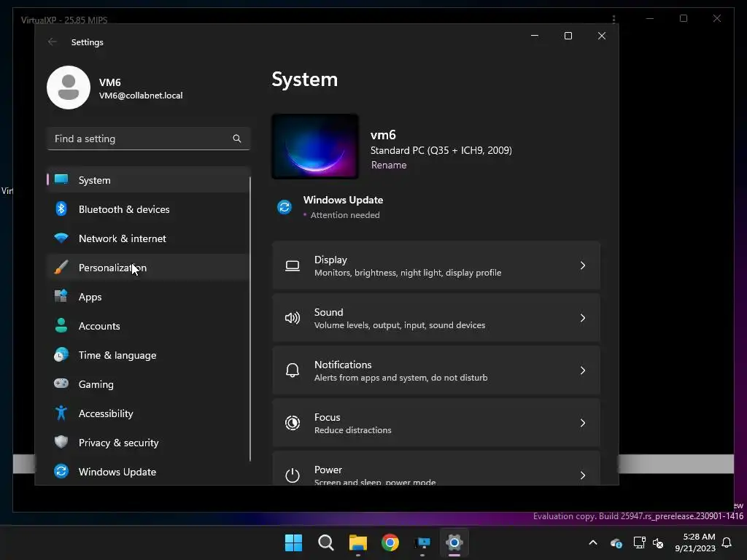Open the System icon in Settings sidebar
Viewport: 747px width, 560px height.
click(x=61, y=179)
